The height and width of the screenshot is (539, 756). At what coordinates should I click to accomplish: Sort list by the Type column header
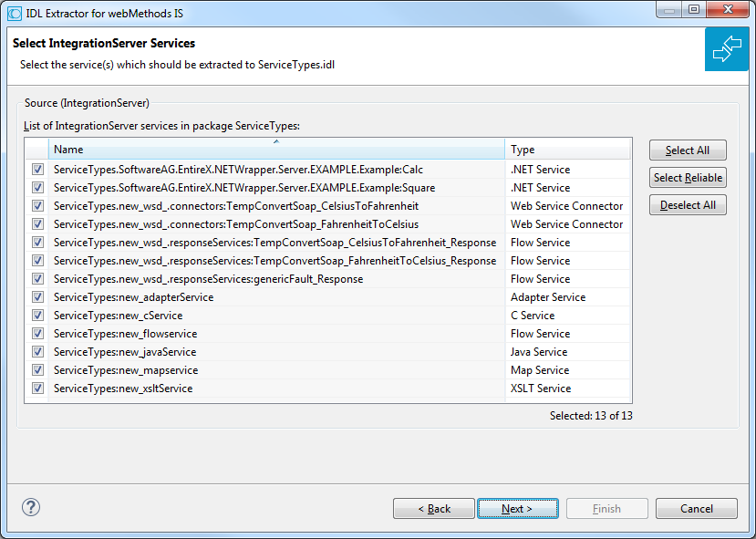(x=567, y=150)
